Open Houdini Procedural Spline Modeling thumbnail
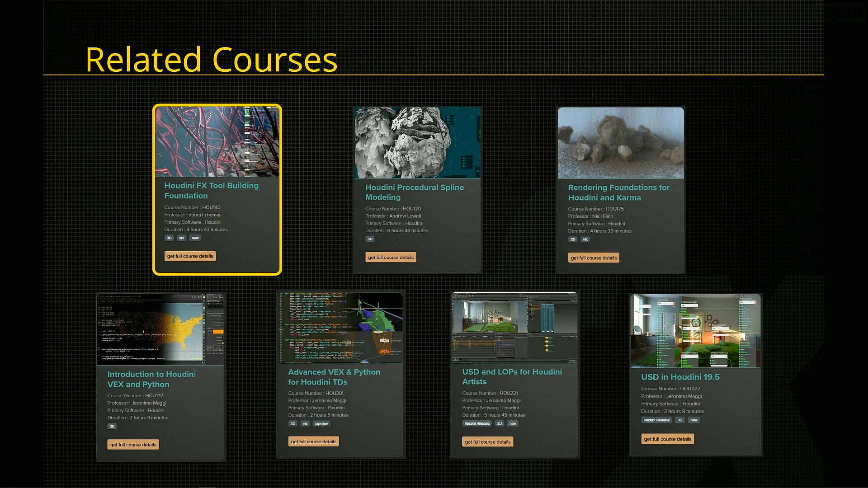The height and width of the screenshot is (488, 868). (417, 143)
